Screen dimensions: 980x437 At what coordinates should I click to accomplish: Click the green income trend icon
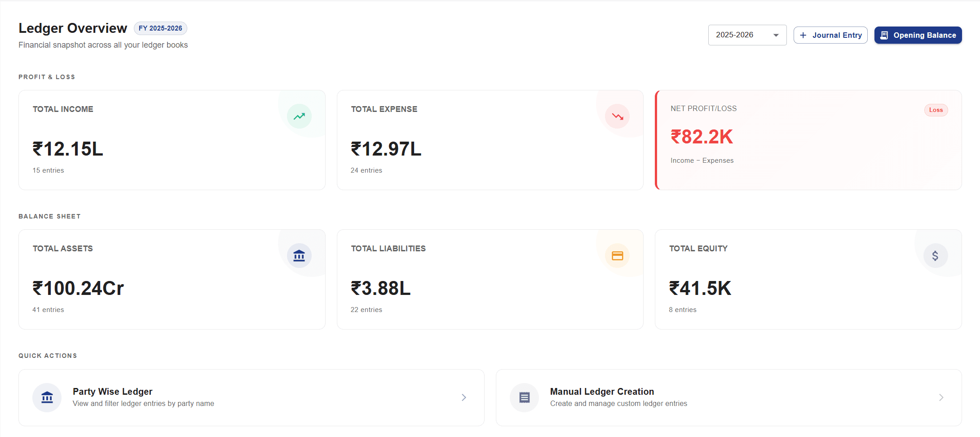point(299,116)
